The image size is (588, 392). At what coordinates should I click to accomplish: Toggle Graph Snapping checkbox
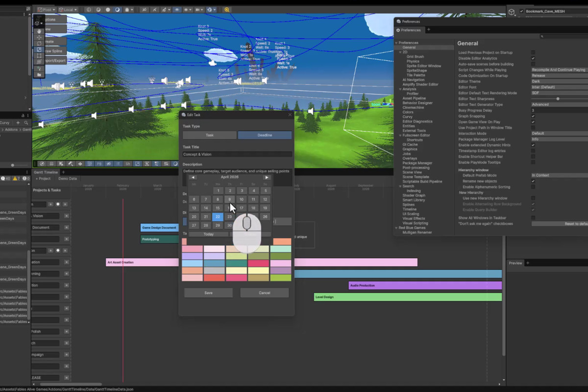coord(533,116)
